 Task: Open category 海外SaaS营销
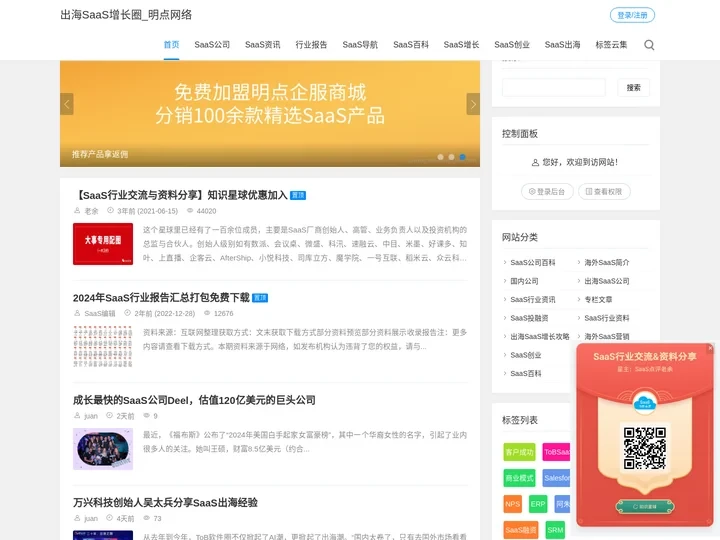607,336
